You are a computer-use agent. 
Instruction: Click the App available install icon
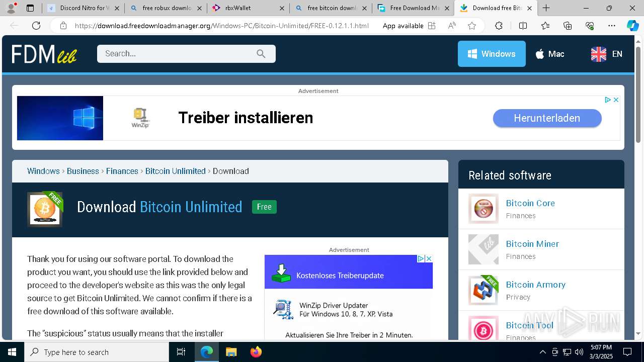pyautogui.click(x=432, y=26)
